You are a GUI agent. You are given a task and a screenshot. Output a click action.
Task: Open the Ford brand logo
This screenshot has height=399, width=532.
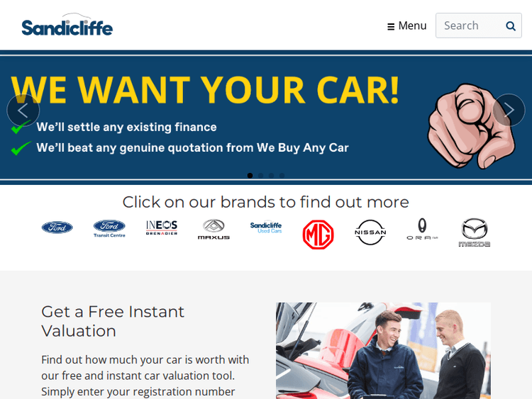57,227
